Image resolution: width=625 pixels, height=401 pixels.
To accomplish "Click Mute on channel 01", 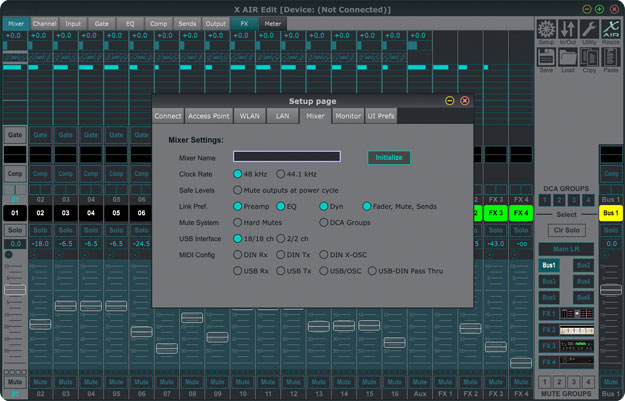I will click(15, 382).
